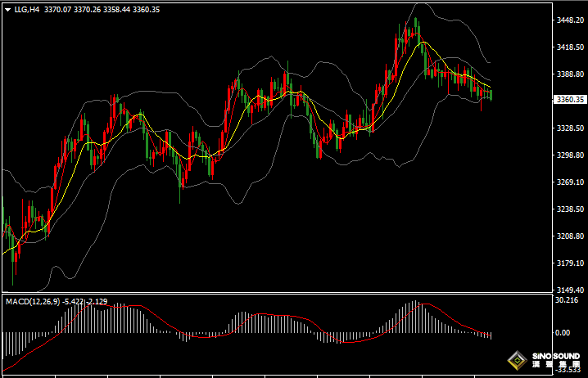Screen dimensions: 588x378
Task: Click the 30.216 MACD scale value
Action: pos(566,301)
